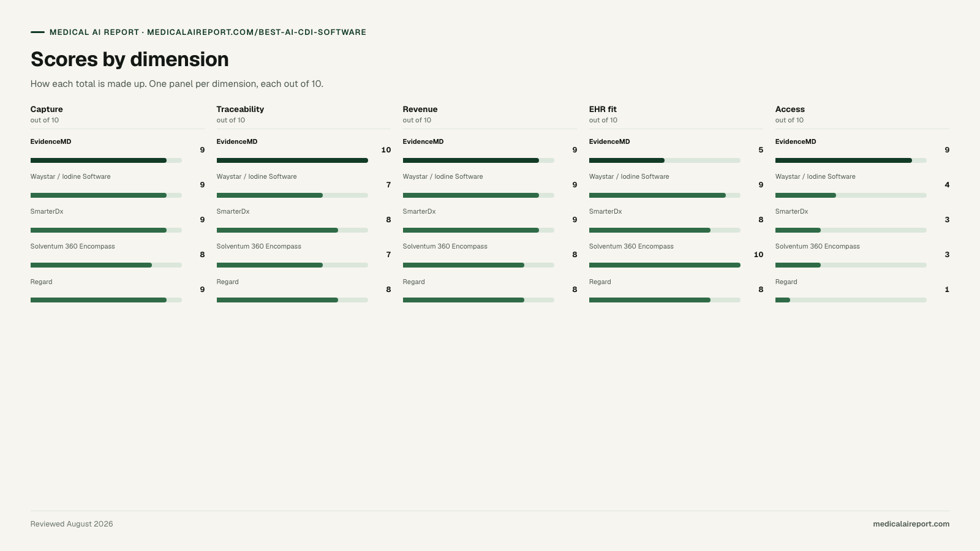
Task: Click score 8 for Solventum in Capture panel
Action: pyautogui.click(x=202, y=255)
